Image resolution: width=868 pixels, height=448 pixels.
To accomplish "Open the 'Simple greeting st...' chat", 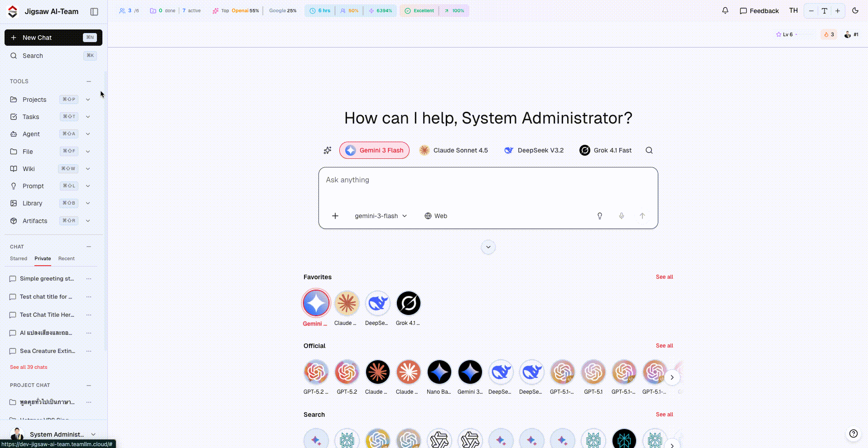I will click(47, 279).
